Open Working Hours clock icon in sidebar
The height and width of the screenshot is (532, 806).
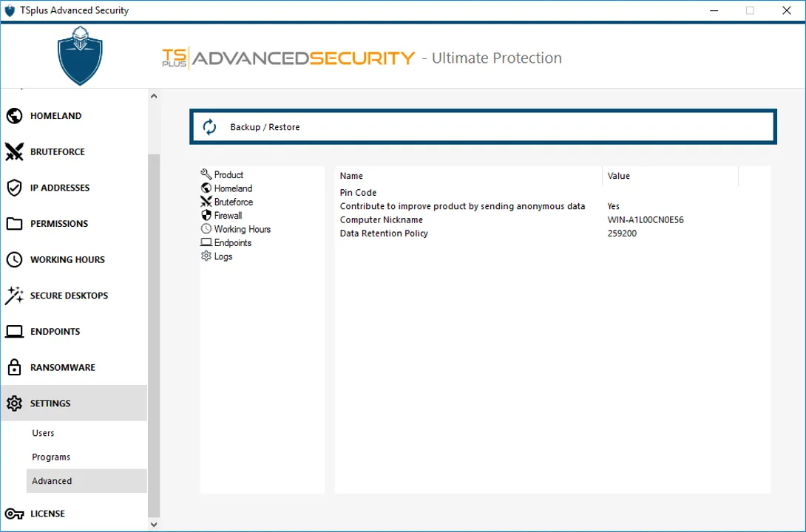pyautogui.click(x=14, y=259)
